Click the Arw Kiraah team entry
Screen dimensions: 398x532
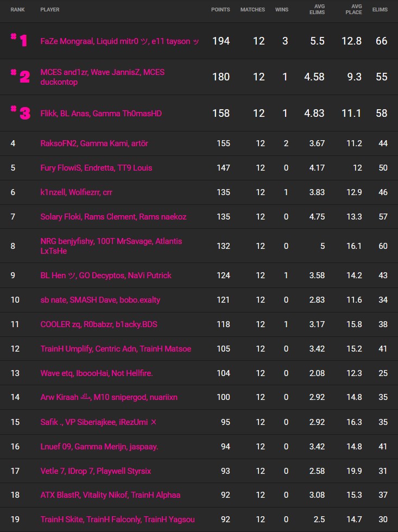pyautogui.click(x=109, y=397)
